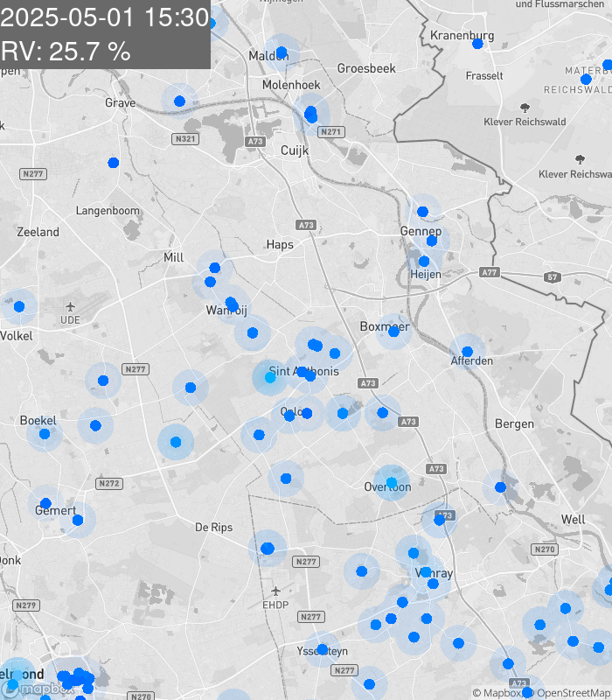Click the RV: 25.7 % reading
This screenshot has width=612, height=700.
click(66, 51)
